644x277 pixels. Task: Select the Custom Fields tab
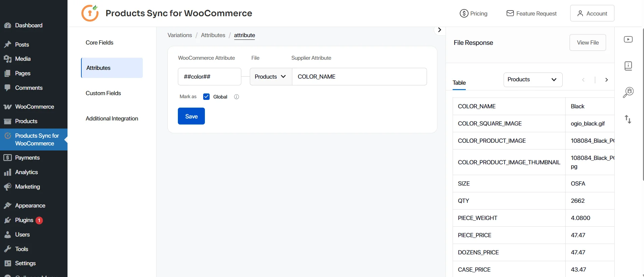tap(103, 93)
